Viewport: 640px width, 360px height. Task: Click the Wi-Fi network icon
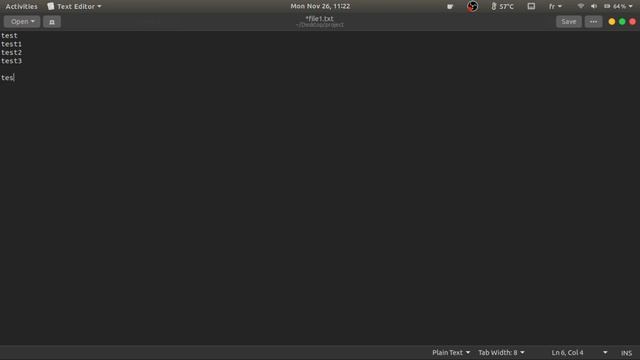[580, 6]
